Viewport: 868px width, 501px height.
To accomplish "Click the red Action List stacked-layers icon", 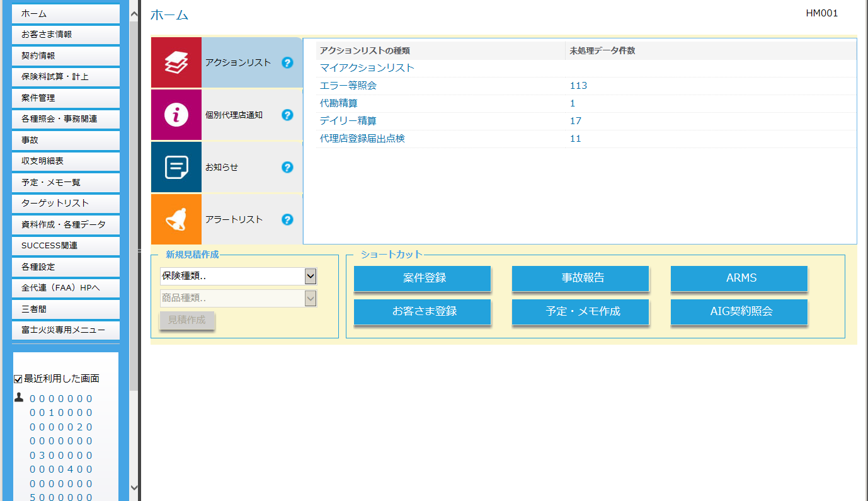I will 176,62.
